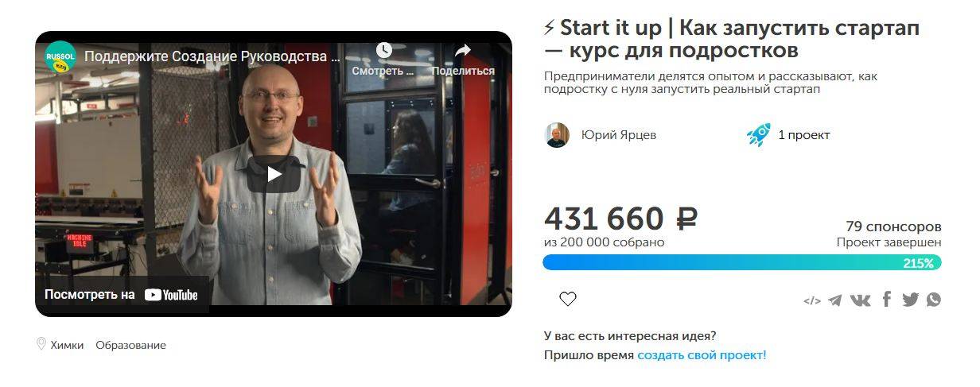Screen dimensions: 980x387
Task: Share project via VK icon
Action: tap(861, 300)
